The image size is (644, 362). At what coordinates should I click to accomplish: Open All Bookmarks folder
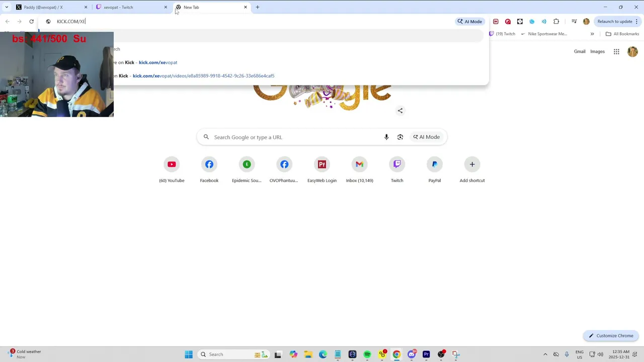622,34
